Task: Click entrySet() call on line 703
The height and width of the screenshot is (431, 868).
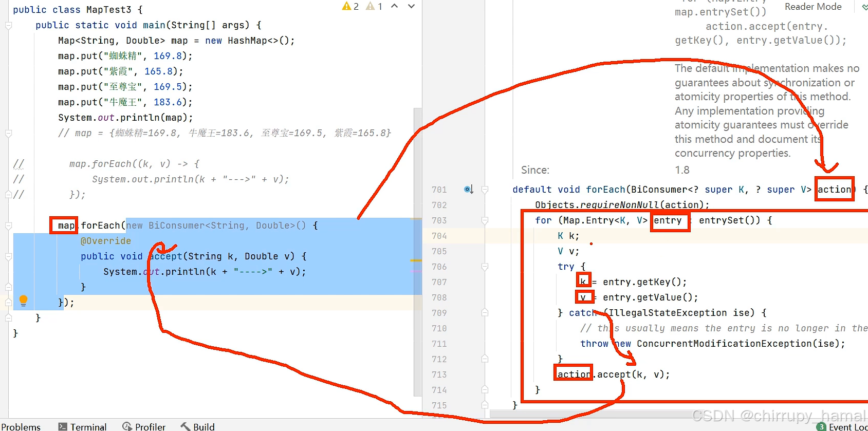Action: click(x=730, y=220)
